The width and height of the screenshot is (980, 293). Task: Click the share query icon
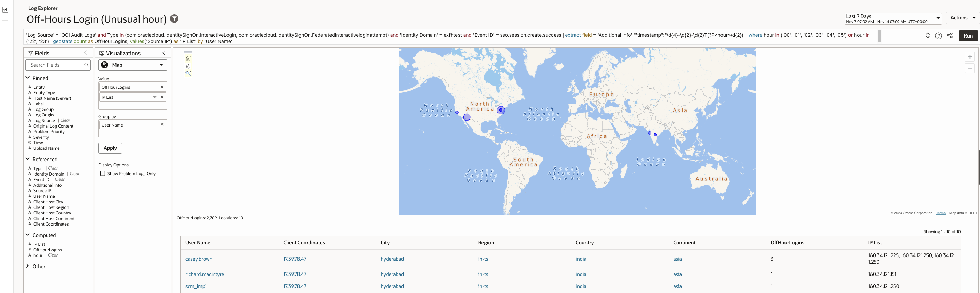click(x=950, y=36)
